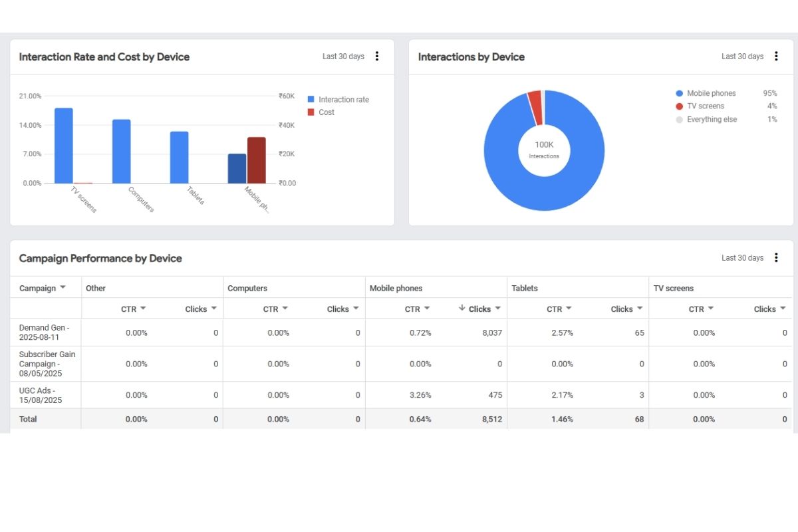
Task: Click the red TV screens legend dot
Action: click(679, 106)
